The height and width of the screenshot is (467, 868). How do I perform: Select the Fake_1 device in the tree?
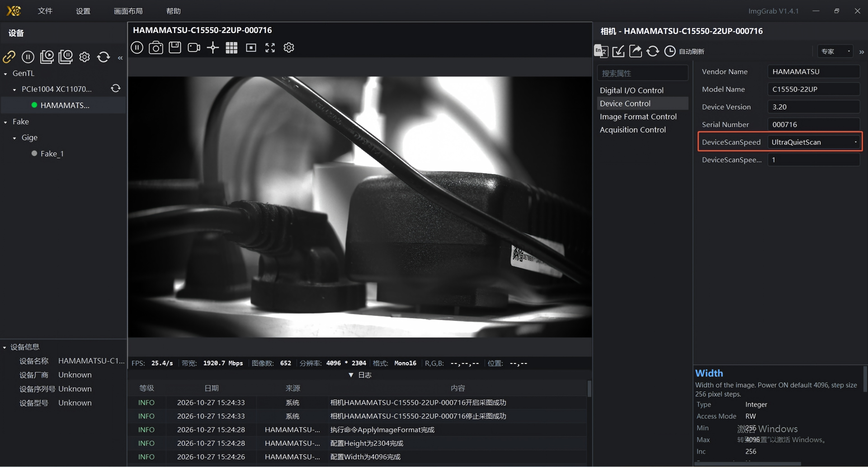tap(52, 154)
